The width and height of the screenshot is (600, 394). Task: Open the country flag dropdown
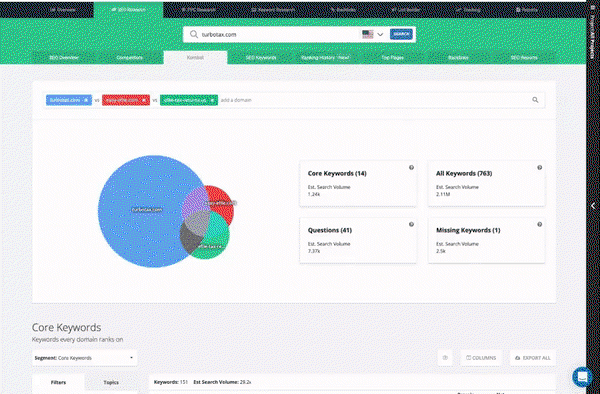373,34
